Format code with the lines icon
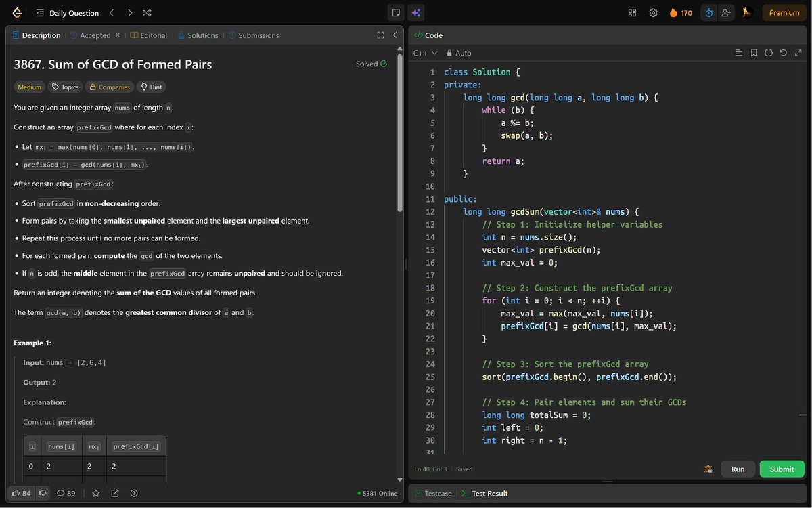 coord(739,53)
